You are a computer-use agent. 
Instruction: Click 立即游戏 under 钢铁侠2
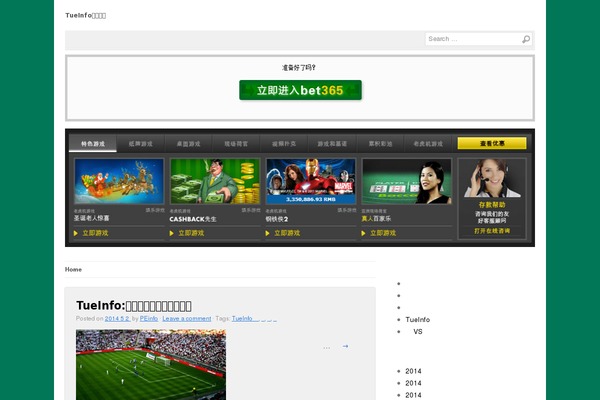287,233
